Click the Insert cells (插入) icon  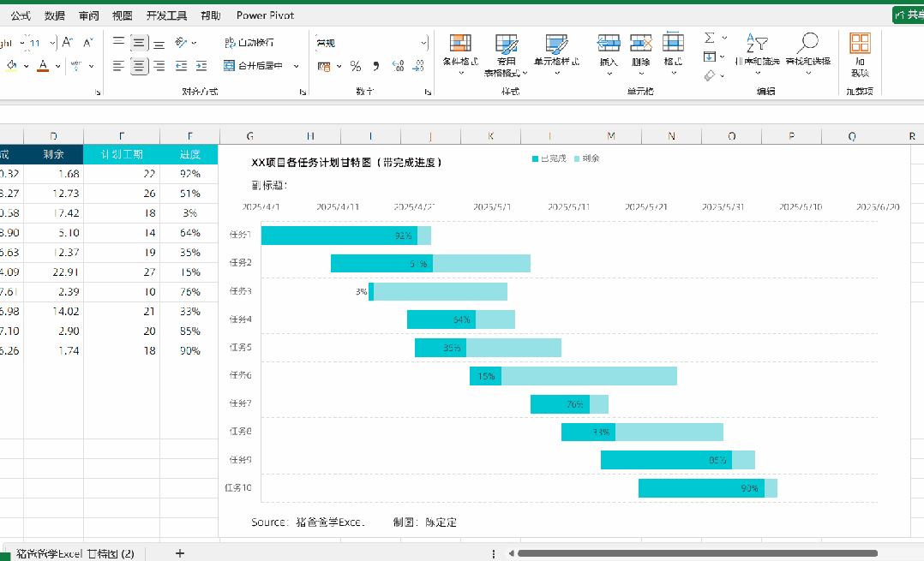tap(609, 43)
